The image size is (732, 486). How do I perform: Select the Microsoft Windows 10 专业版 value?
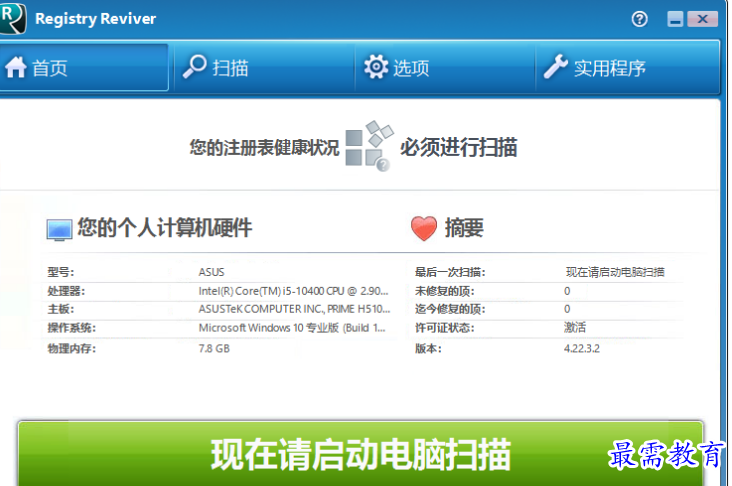click(x=292, y=328)
